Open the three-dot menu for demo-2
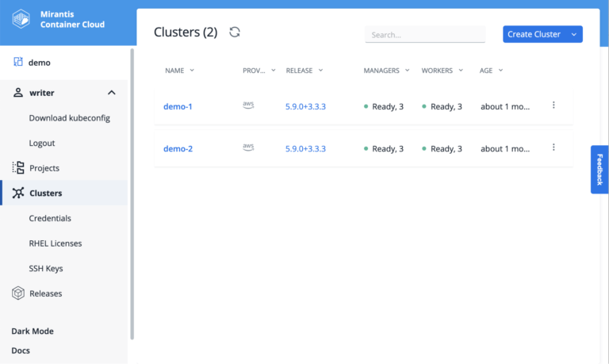Screen dimensions: 609x364 (x=553, y=148)
